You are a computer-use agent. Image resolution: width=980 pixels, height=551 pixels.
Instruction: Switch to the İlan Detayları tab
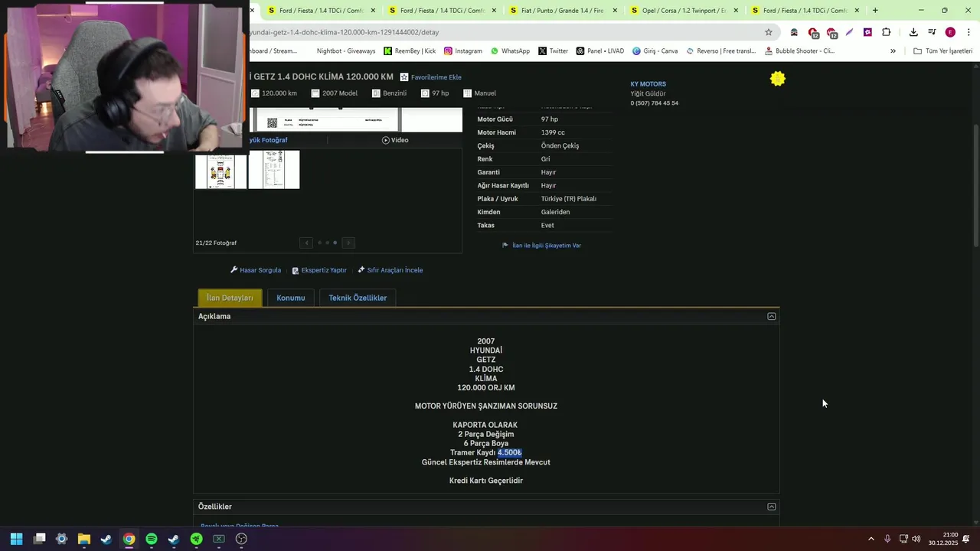coord(230,298)
